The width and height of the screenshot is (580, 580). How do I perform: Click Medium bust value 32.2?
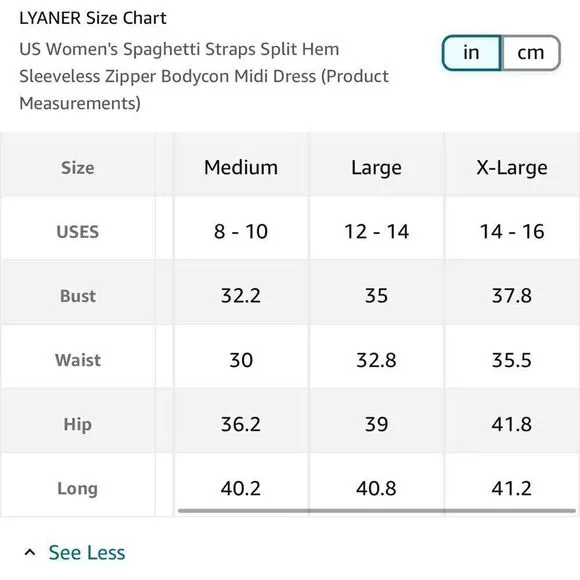[241, 296]
